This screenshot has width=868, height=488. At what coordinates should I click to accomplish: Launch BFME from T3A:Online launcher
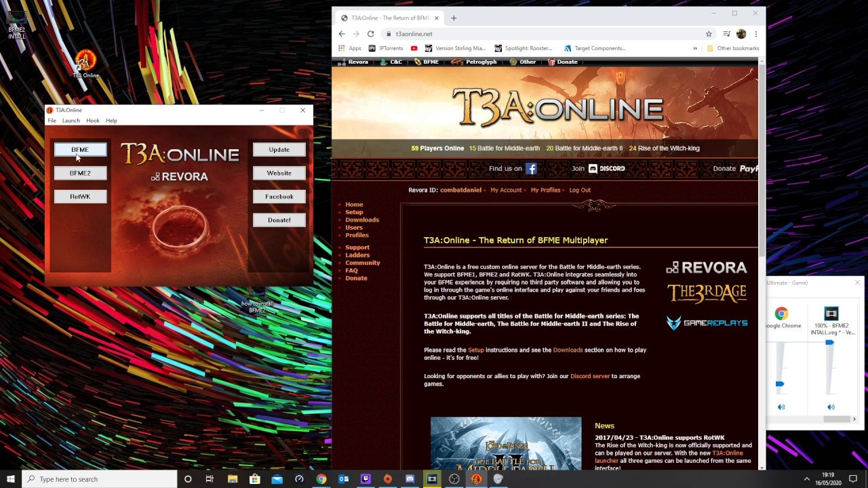click(x=80, y=150)
